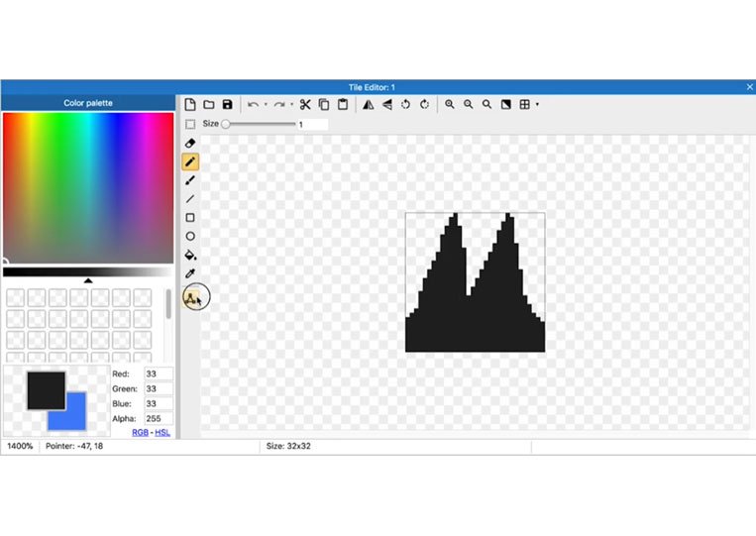The height and width of the screenshot is (536, 756).
Task: Paste from clipboard icon
Action: [343, 105]
